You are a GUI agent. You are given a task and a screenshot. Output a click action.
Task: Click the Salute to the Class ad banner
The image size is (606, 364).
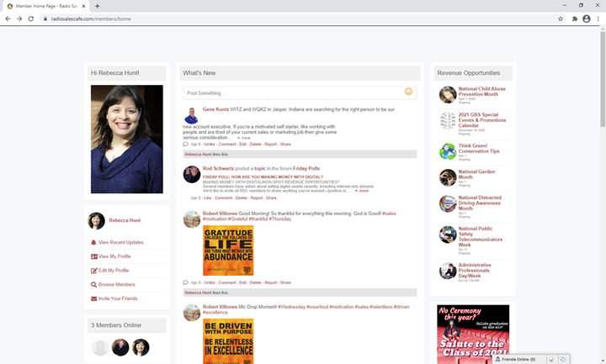click(x=473, y=335)
